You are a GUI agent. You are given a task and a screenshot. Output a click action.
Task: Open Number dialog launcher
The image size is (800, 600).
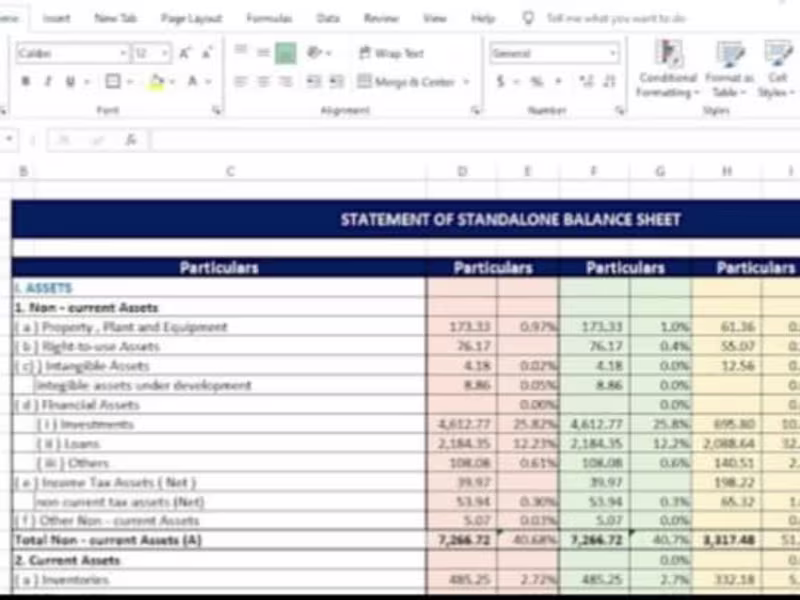620,110
